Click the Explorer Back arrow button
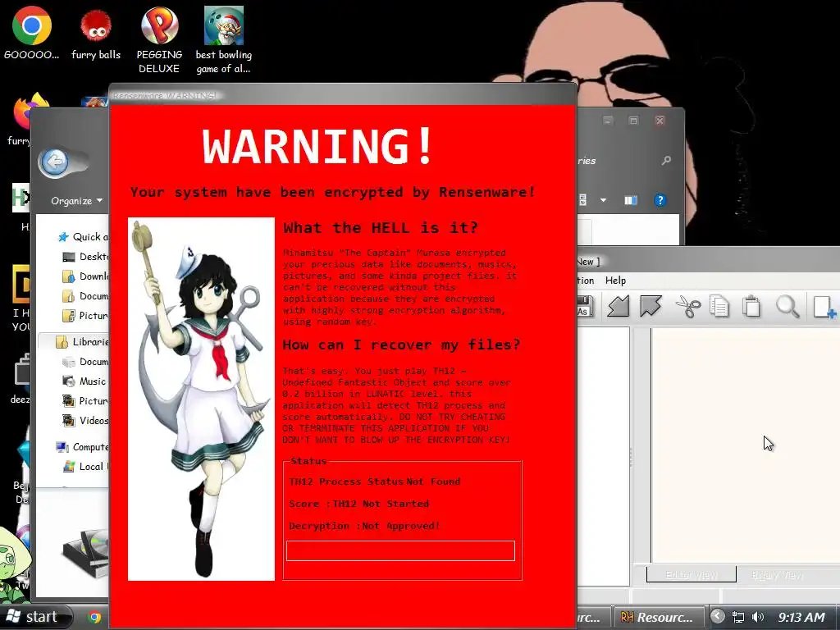The width and height of the screenshot is (840, 630). click(55, 162)
